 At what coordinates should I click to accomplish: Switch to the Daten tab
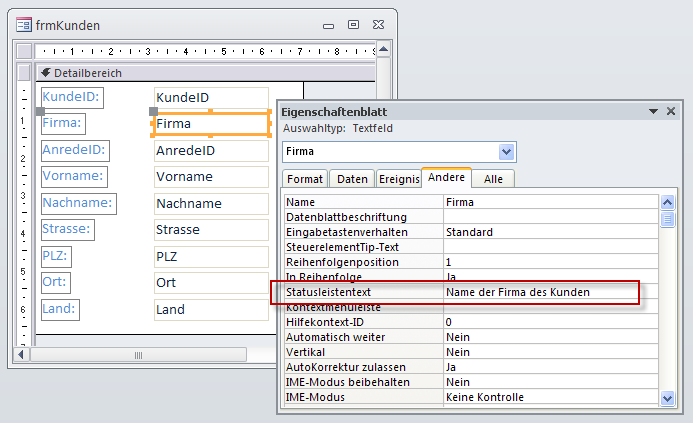[x=351, y=179]
